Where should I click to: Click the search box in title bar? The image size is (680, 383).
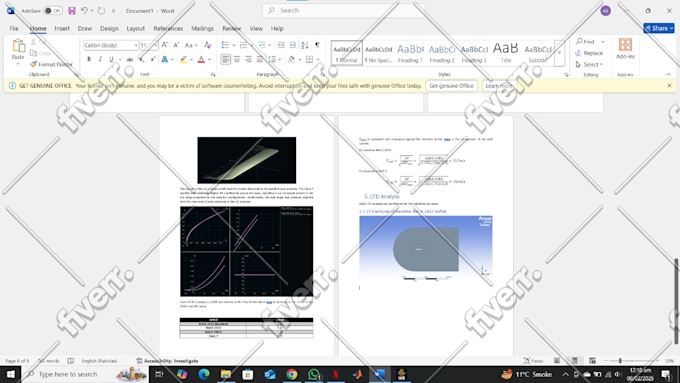point(343,10)
